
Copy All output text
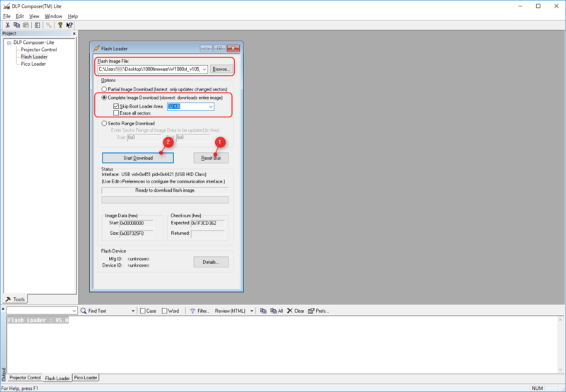[277, 311]
